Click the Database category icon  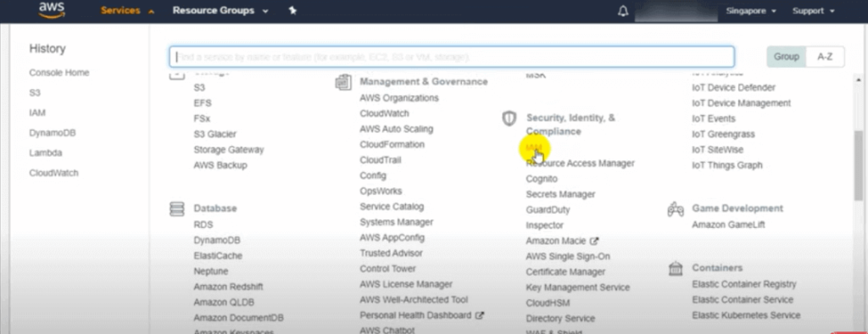click(176, 209)
